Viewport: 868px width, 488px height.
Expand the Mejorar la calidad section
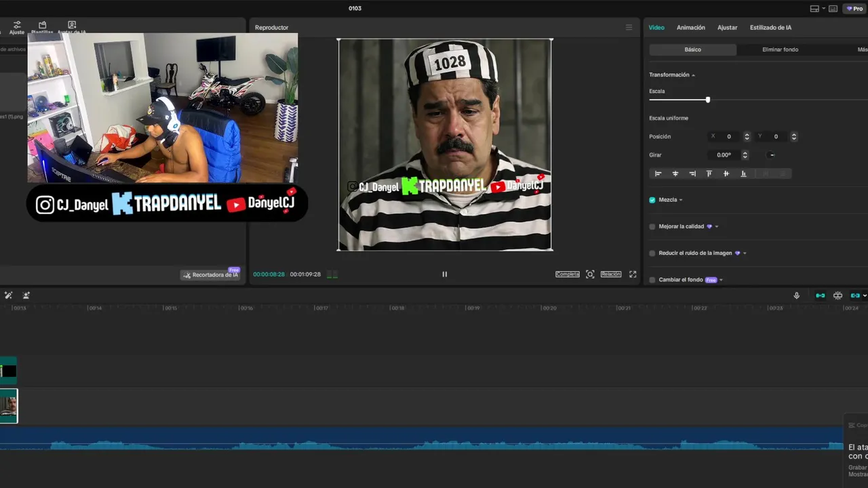pos(717,226)
